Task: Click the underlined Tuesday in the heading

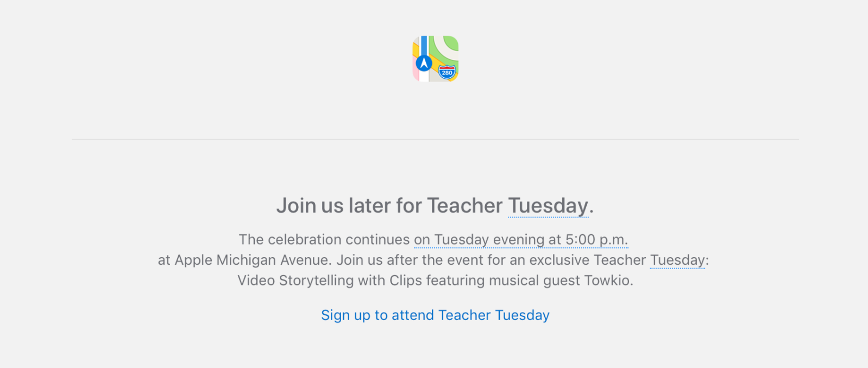Action: [x=548, y=206]
